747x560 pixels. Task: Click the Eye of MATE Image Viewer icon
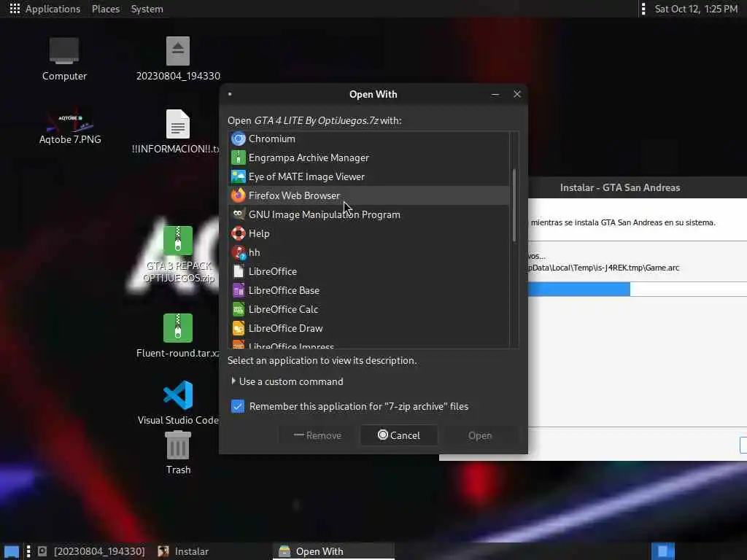pyautogui.click(x=239, y=176)
